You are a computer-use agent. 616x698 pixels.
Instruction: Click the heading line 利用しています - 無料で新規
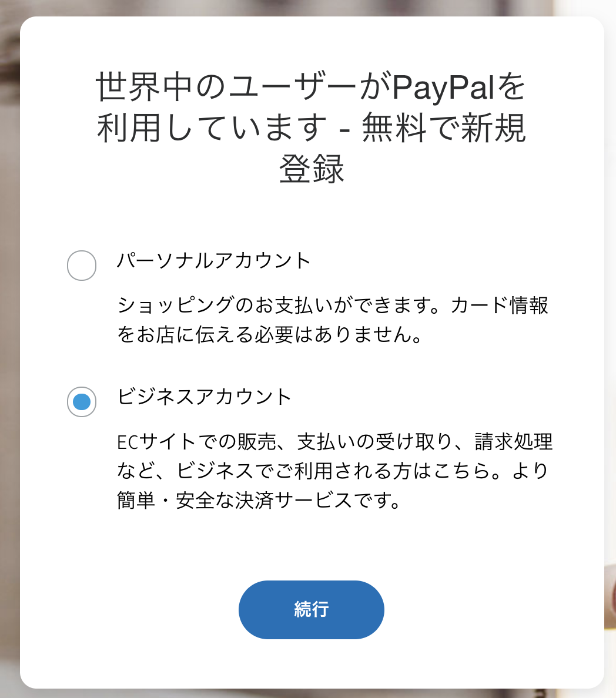pos(312,127)
